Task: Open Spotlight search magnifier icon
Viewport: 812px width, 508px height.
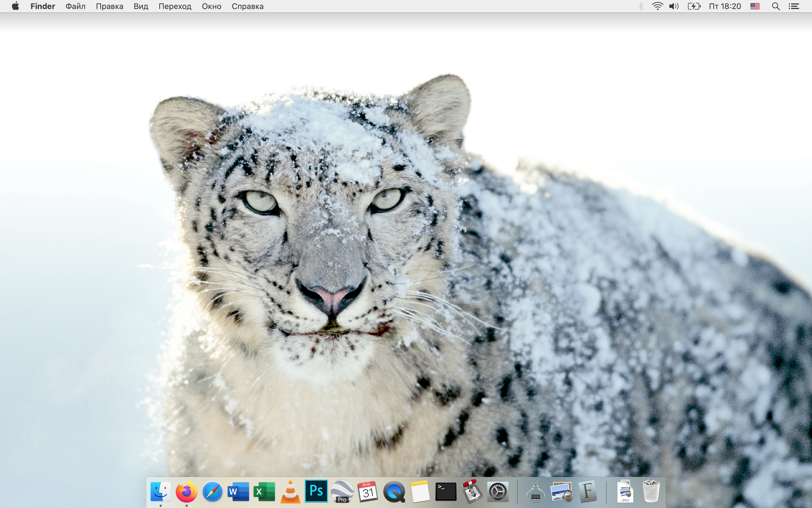Action: click(x=776, y=6)
